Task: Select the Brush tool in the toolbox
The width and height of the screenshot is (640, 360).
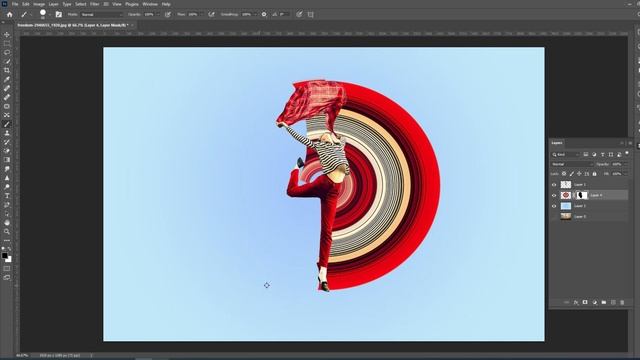Action: (x=7, y=124)
